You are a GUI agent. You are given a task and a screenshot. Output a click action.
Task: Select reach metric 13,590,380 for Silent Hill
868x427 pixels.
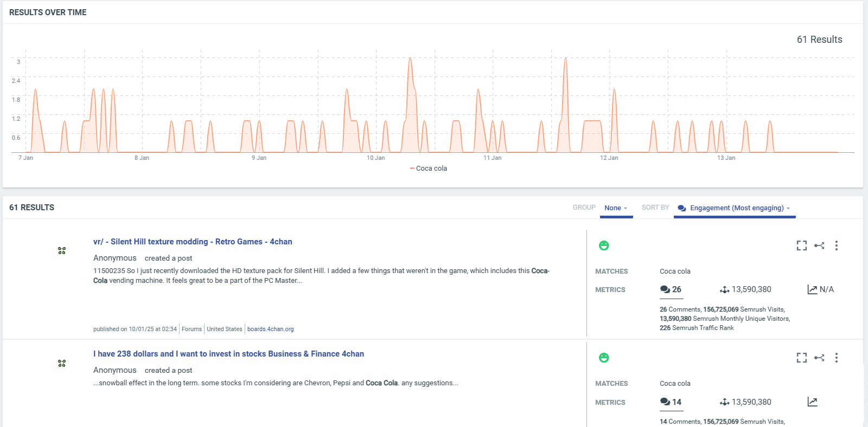745,289
